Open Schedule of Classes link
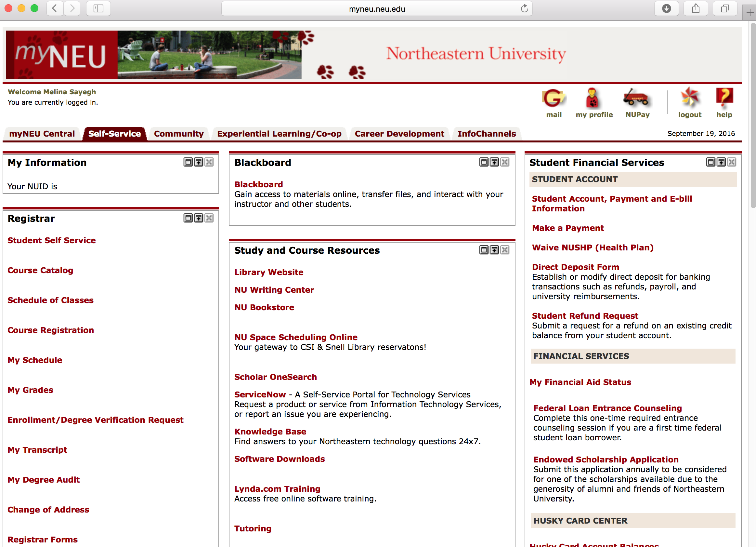 [x=51, y=300]
